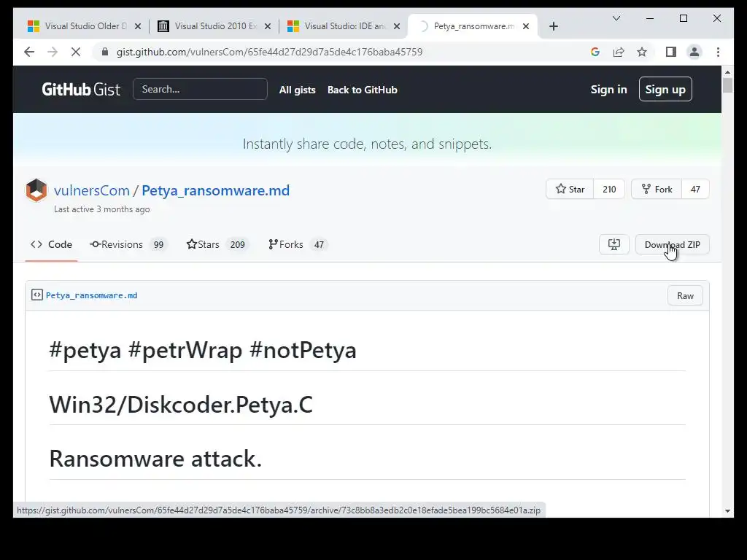Click the Ransomware attack. heading
The height and width of the screenshot is (560, 747).
coord(156,459)
